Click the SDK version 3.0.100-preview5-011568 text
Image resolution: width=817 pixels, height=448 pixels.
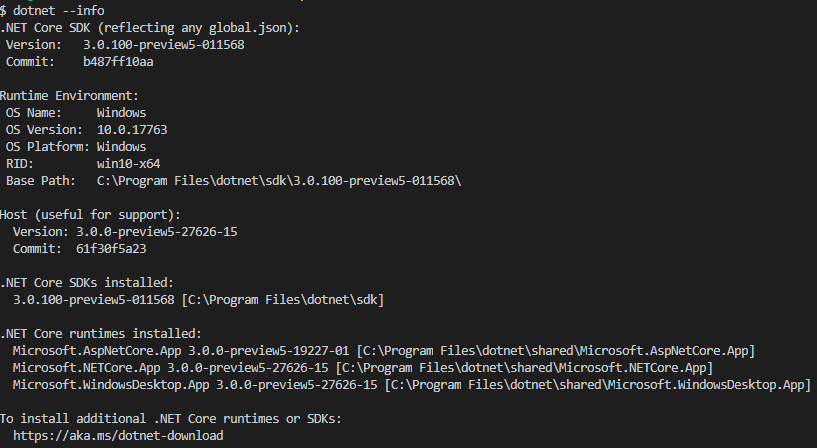click(x=164, y=45)
